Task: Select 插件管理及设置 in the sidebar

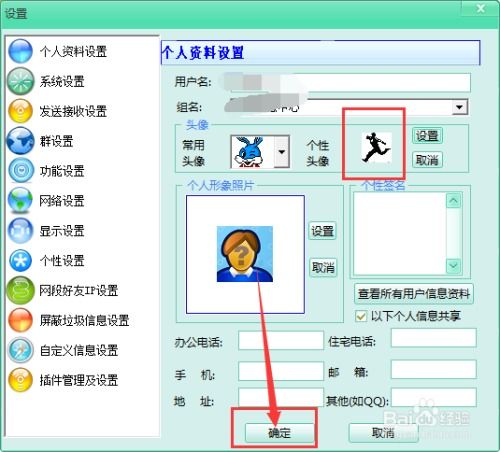Action: [x=79, y=380]
